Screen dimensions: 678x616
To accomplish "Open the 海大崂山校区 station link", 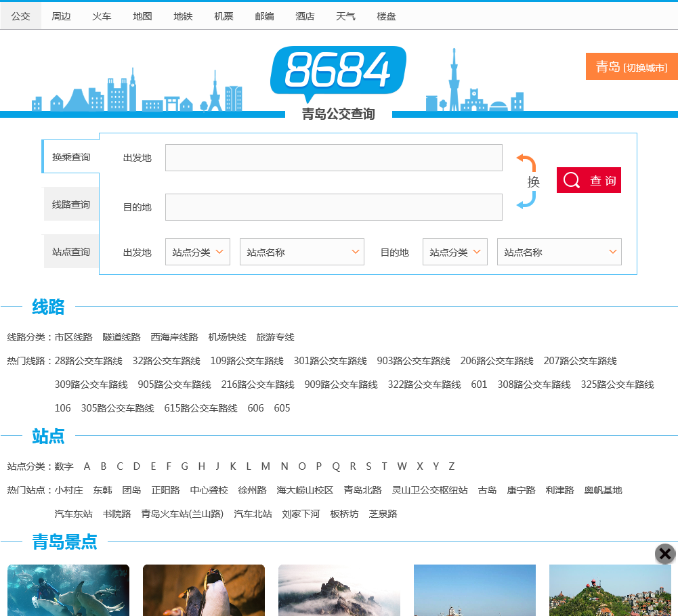I will point(305,490).
